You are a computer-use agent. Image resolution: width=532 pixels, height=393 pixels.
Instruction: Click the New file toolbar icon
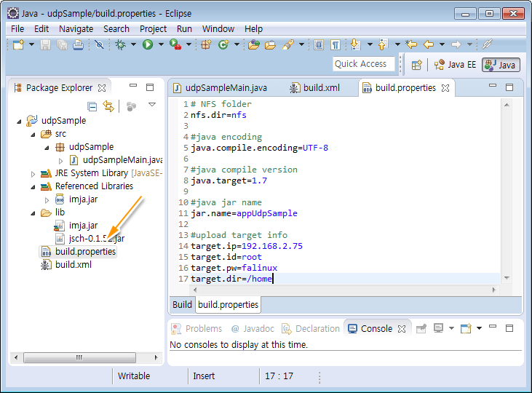tap(18, 44)
